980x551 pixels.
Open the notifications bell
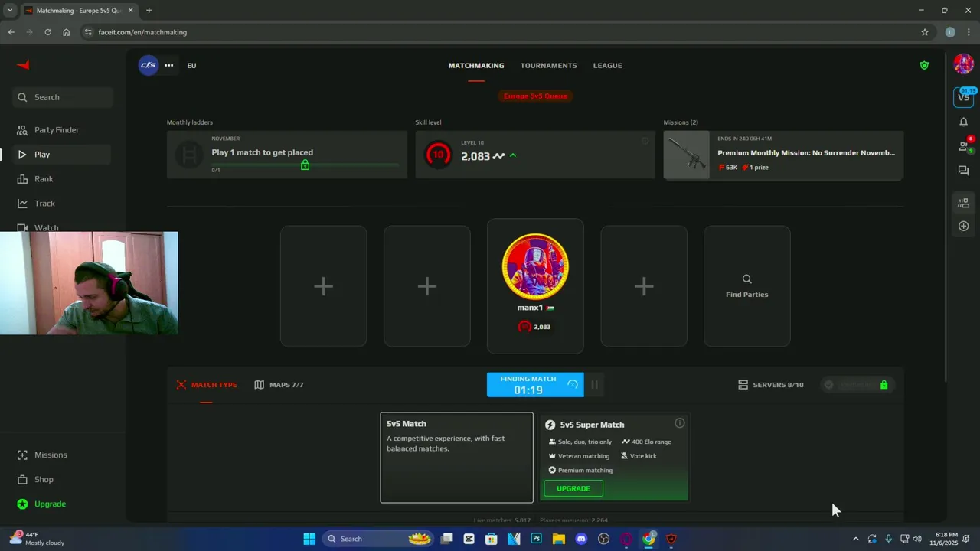pos(964,122)
